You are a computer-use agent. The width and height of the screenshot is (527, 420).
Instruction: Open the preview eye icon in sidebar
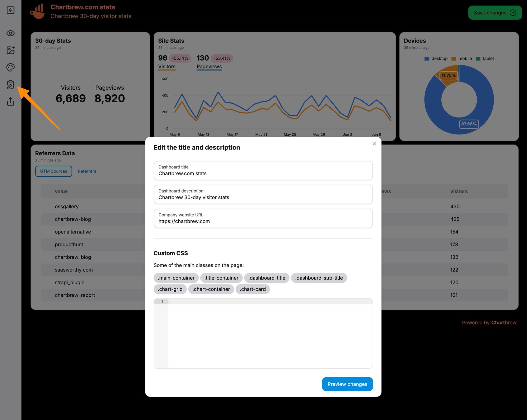(11, 33)
